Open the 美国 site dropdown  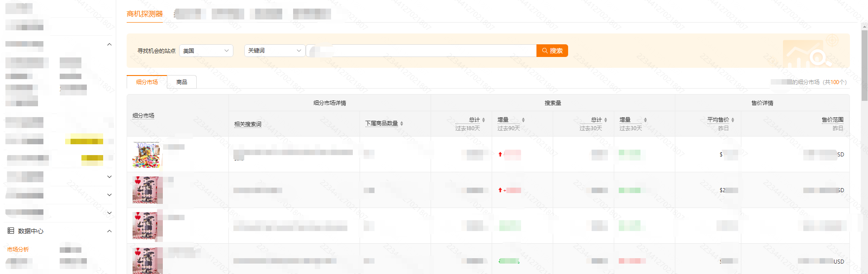[206, 51]
